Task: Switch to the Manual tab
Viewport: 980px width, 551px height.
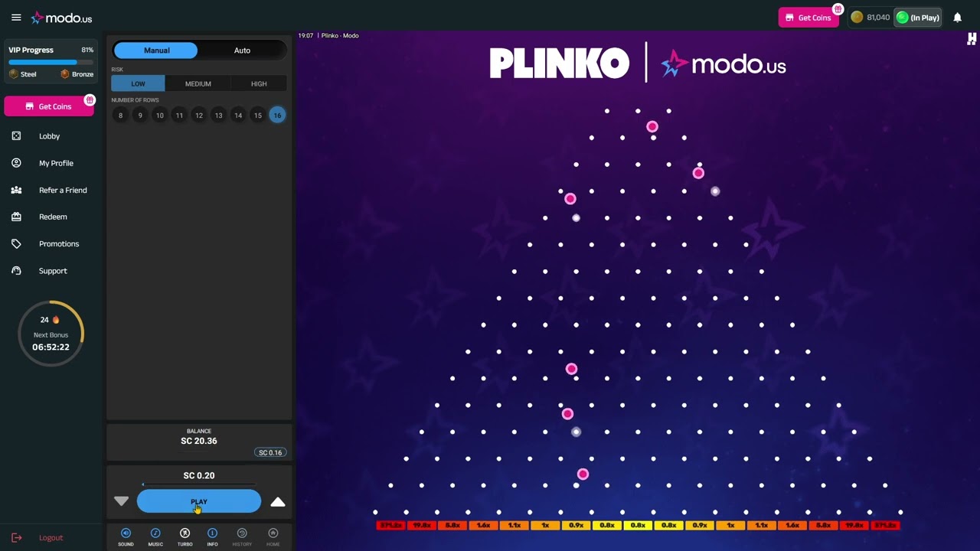Action: (156, 51)
